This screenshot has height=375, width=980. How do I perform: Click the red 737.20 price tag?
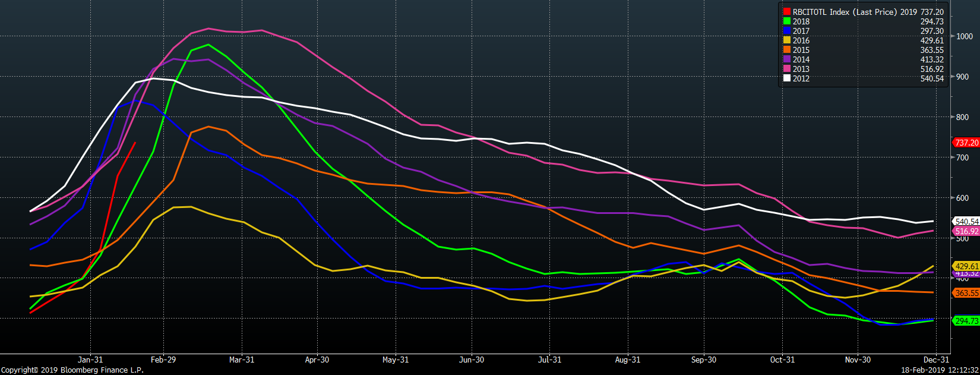pos(966,143)
